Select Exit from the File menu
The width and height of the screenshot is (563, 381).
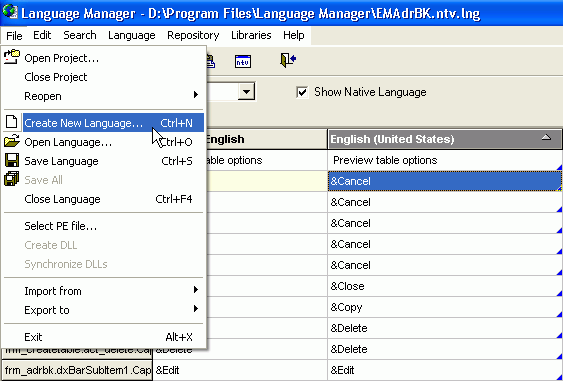pos(104,337)
